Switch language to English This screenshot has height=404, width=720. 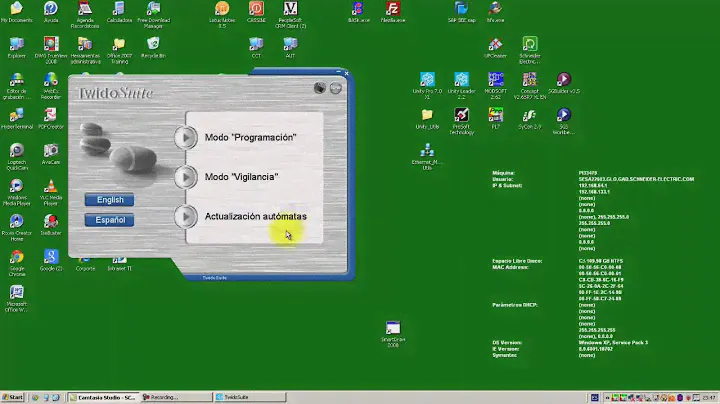pos(110,200)
